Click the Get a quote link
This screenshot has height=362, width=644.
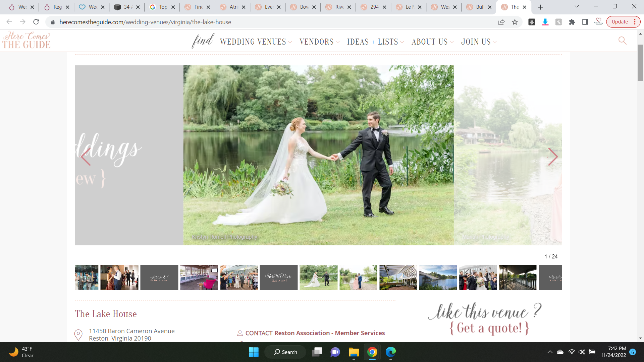point(489,328)
